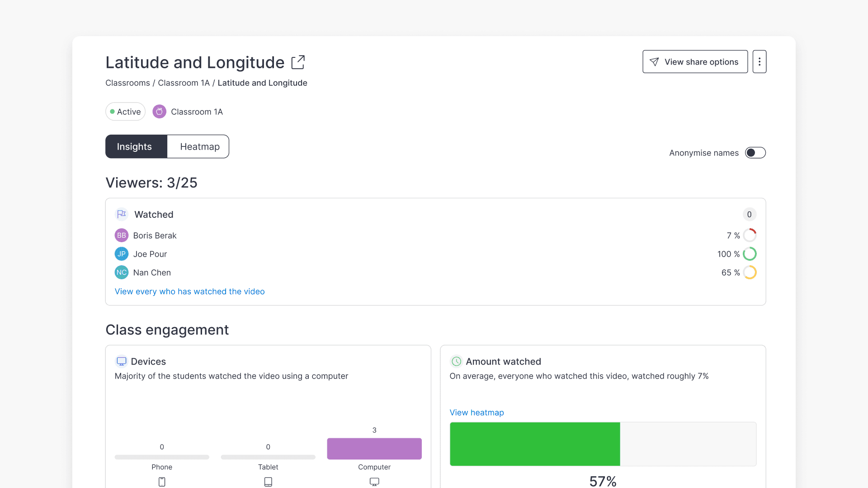
Task: Toggle the Anonymise names switch
Action: [x=755, y=153]
